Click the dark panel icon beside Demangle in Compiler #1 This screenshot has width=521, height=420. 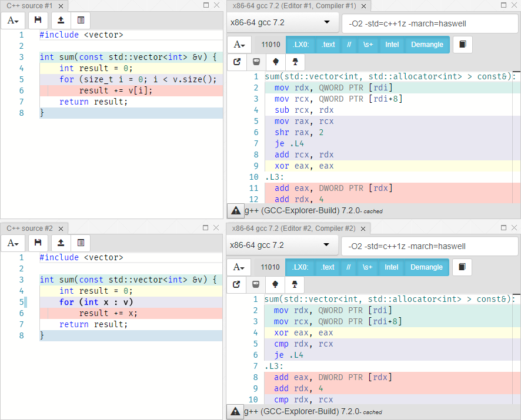tap(462, 44)
